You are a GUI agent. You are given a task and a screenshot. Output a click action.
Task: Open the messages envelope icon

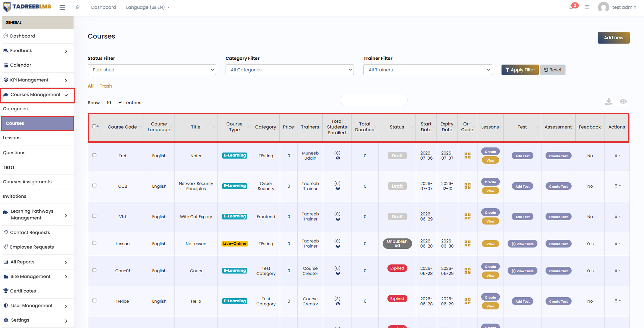point(587,7)
